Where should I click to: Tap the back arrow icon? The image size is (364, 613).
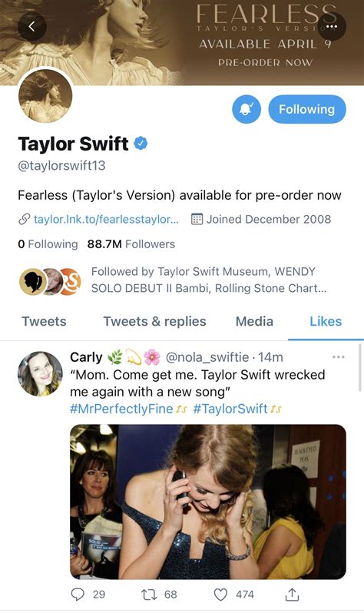32,26
